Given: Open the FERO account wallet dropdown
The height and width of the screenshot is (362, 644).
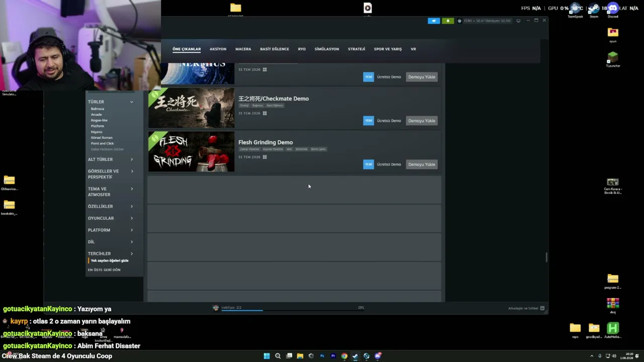Looking at the screenshot, I should pos(485,21).
